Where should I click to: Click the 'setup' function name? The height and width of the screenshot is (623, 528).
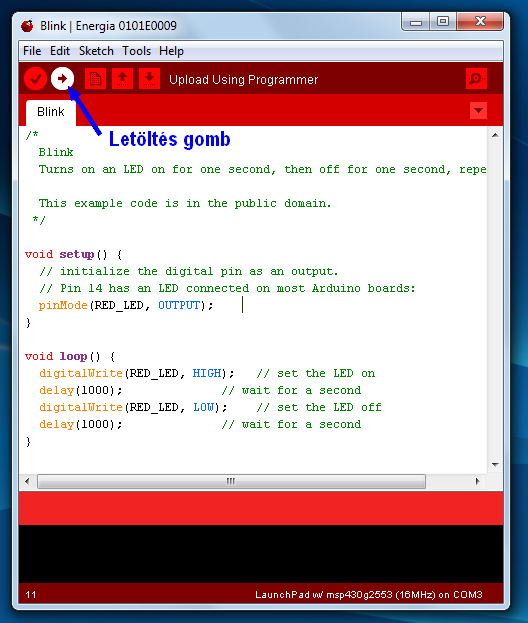coord(77,254)
